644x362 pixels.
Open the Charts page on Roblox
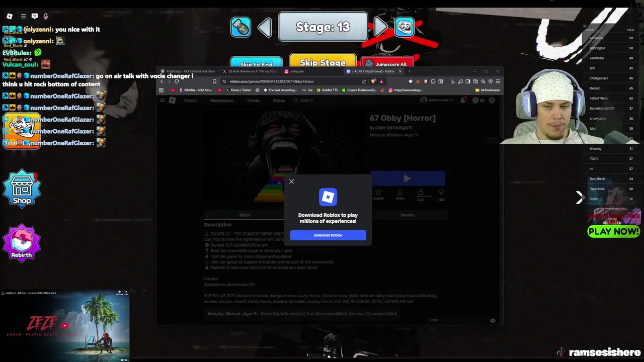[190, 101]
